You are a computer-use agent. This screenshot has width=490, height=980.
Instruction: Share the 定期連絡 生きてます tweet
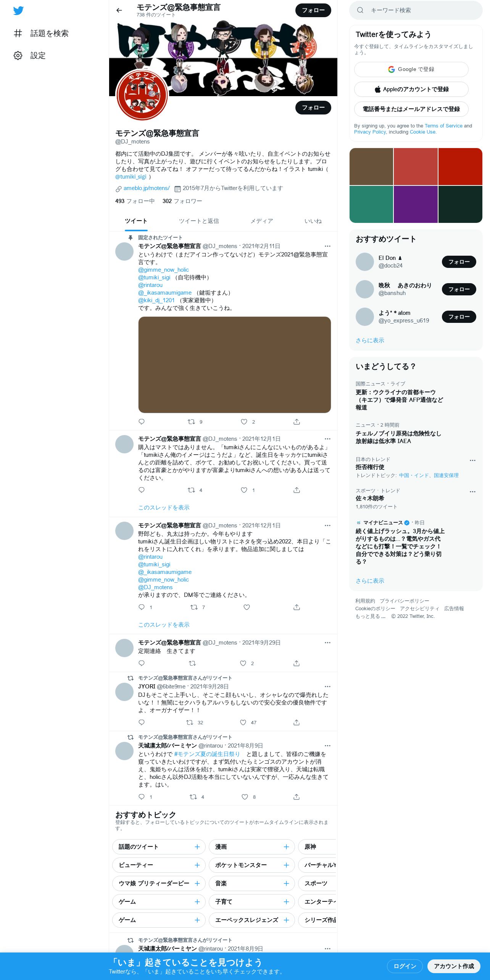tap(297, 663)
